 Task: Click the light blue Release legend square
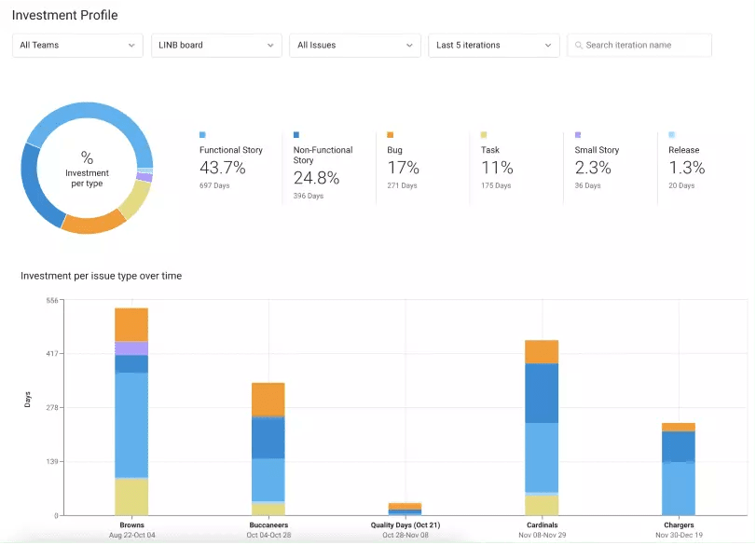click(671, 135)
